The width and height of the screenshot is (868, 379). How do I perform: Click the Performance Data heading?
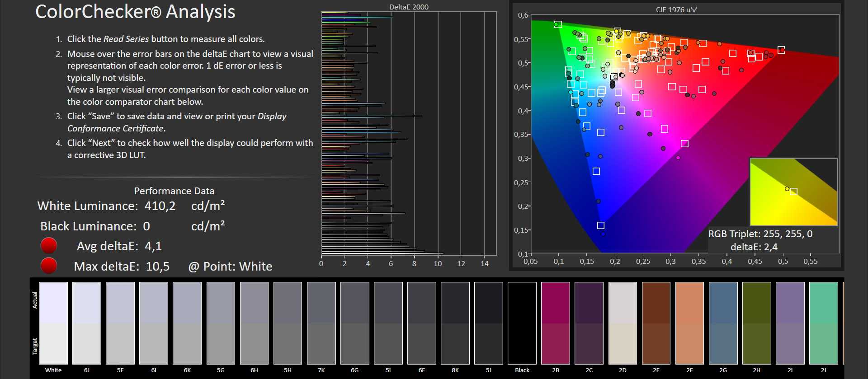click(x=174, y=191)
